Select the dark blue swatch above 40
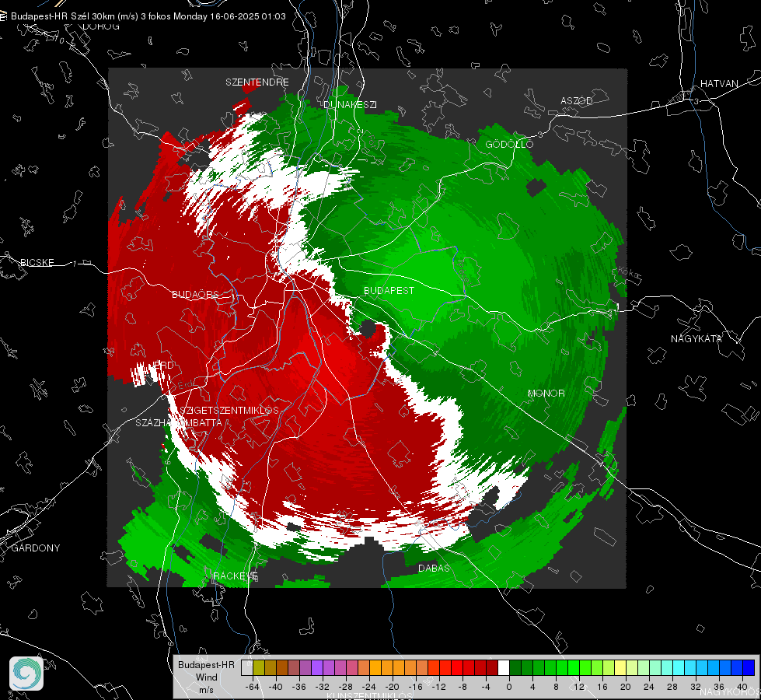This screenshot has width=761, height=700. coord(749,667)
